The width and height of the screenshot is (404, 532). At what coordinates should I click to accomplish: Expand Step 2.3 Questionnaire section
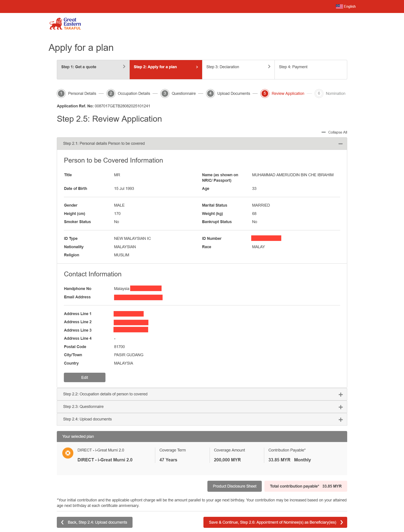pos(202,407)
